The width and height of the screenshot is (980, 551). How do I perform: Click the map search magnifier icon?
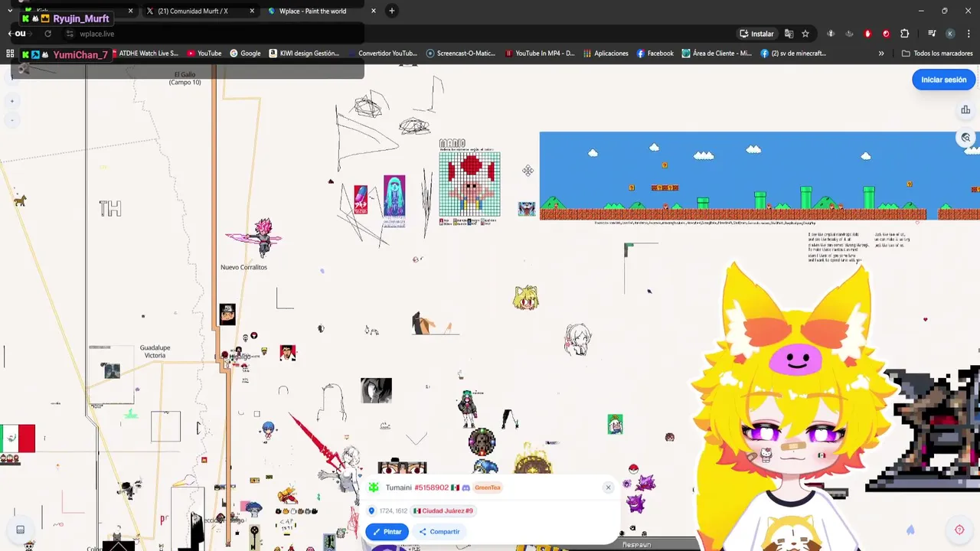point(966,138)
